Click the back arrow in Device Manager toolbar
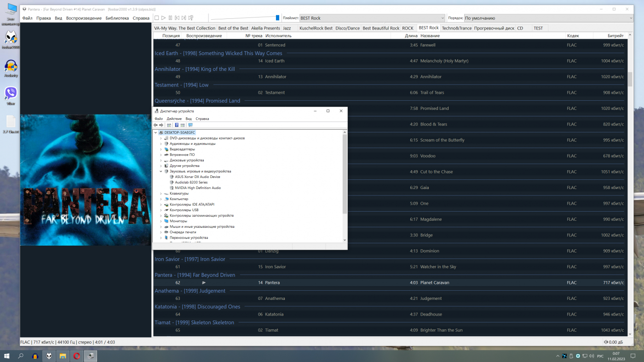 pyautogui.click(x=155, y=125)
